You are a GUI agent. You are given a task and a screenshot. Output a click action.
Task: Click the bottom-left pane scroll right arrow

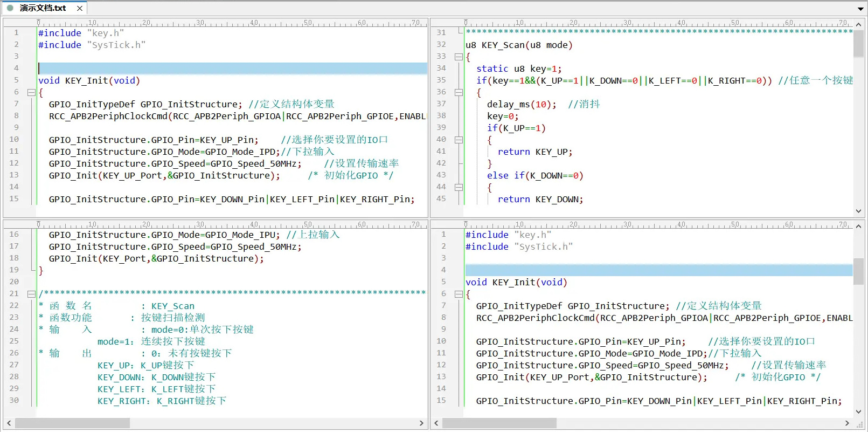(x=422, y=423)
